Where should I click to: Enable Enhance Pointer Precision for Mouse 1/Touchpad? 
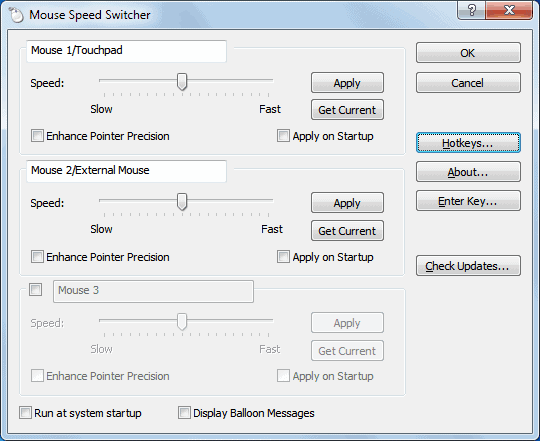pyautogui.click(x=37, y=136)
